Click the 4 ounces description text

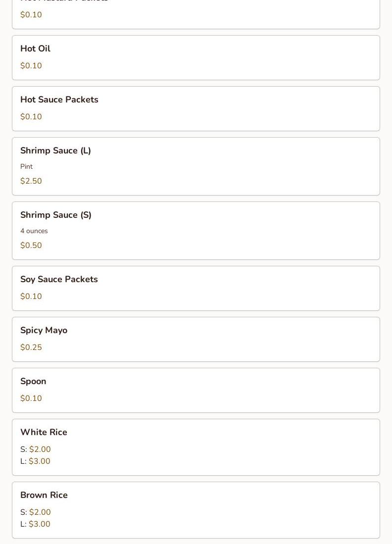34,231
